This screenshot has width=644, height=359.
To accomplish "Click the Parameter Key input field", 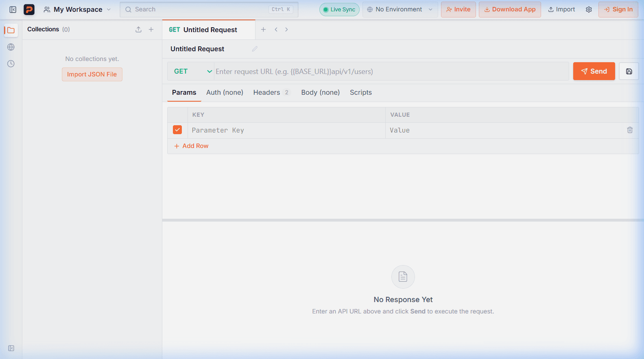I will click(286, 131).
